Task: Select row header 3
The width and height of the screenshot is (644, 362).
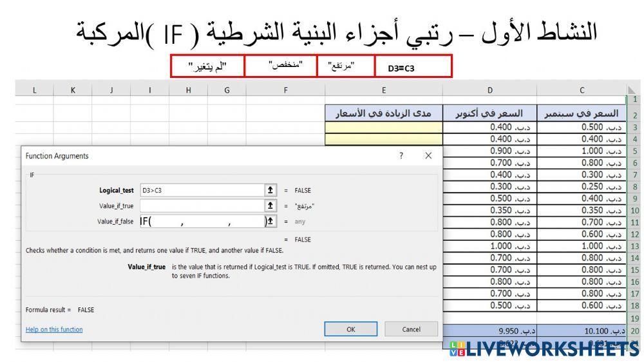Action: click(634, 128)
